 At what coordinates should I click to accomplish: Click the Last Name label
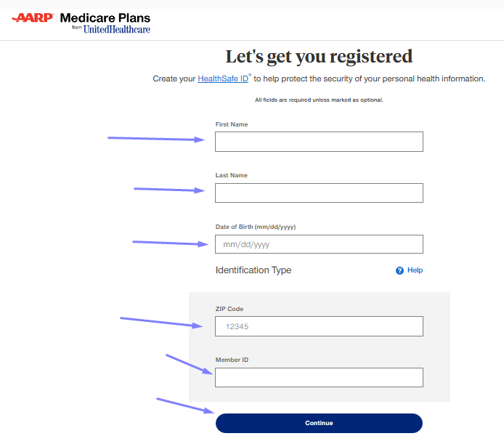[x=232, y=175]
